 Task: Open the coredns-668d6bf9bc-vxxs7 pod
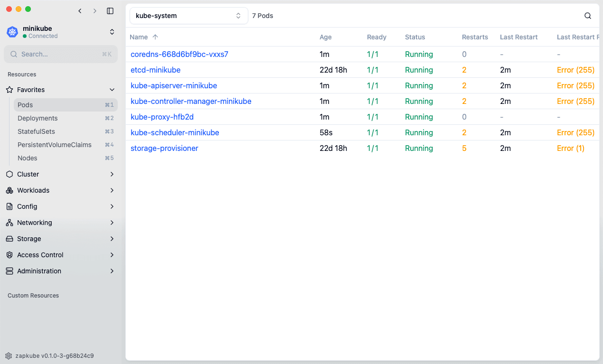coord(179,54)
